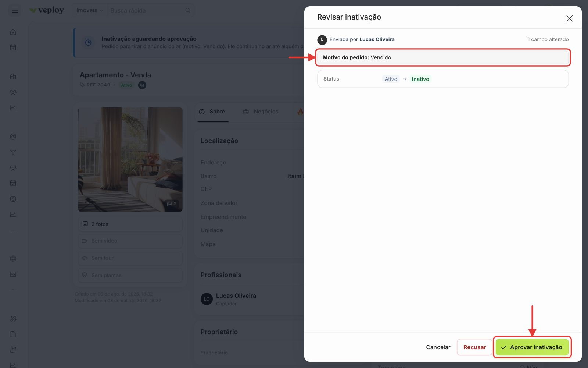Click the '1 campo alterado' text
588x368 pixels.
pos(548,39)
